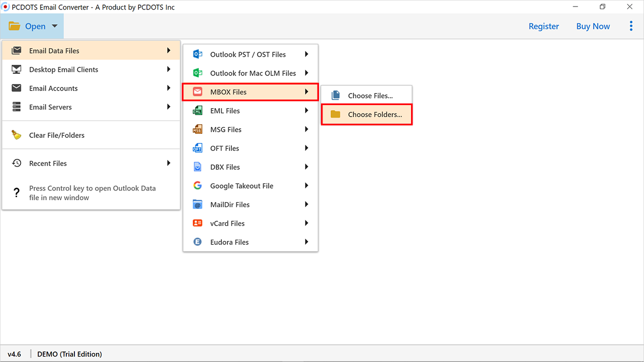Select the EML Files item

pyautogui.click(x=251, y=111)
